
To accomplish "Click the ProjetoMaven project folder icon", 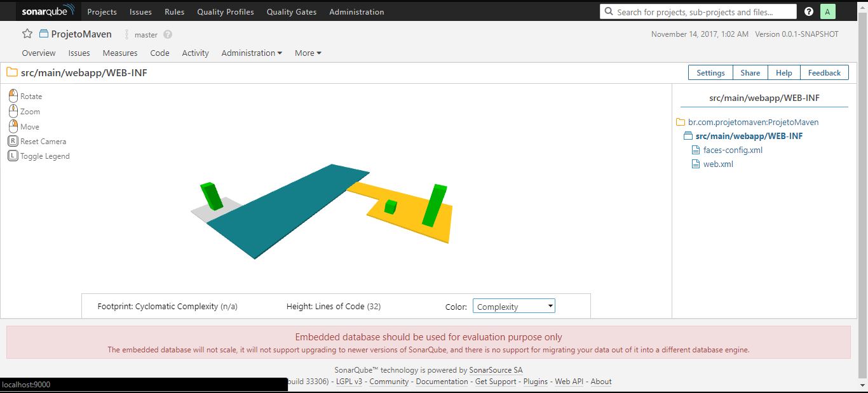I will pos(44,34).
